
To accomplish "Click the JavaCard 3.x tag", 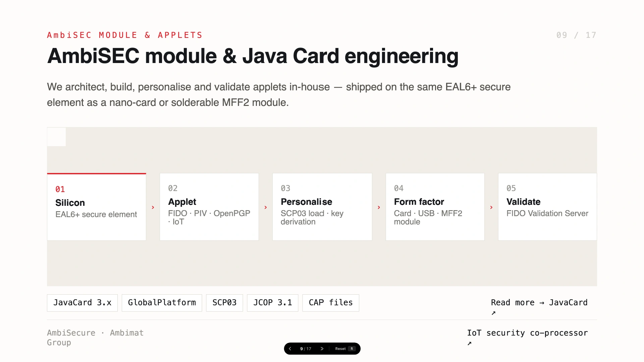I will 82,303.
